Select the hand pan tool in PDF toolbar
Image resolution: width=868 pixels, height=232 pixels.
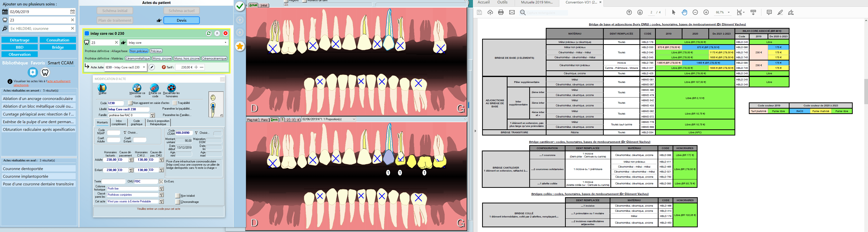coord(684,13)
